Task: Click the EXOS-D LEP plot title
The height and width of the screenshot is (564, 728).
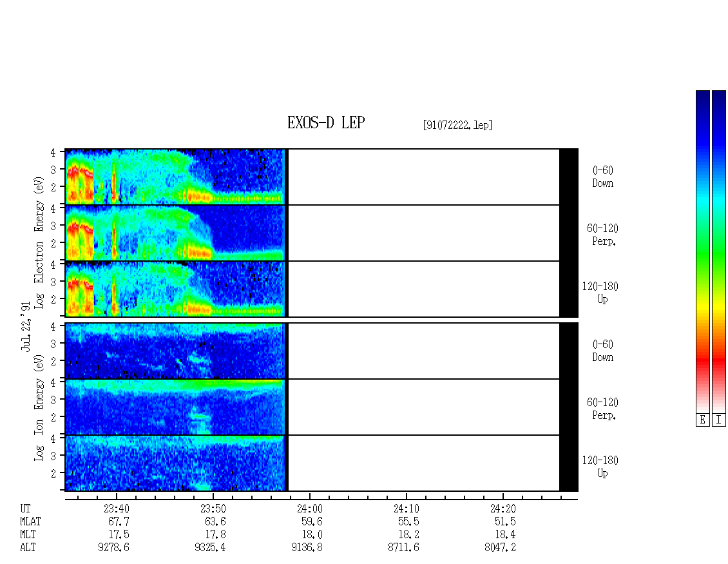Action: click(x=326, y=122)
